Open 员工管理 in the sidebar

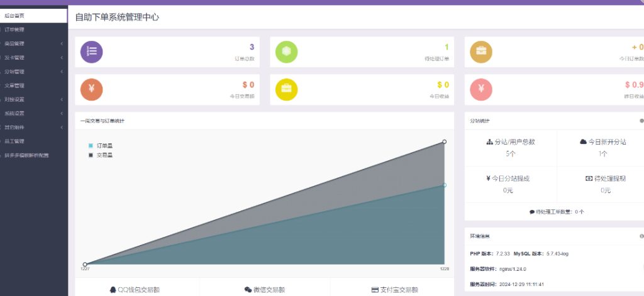34,141
